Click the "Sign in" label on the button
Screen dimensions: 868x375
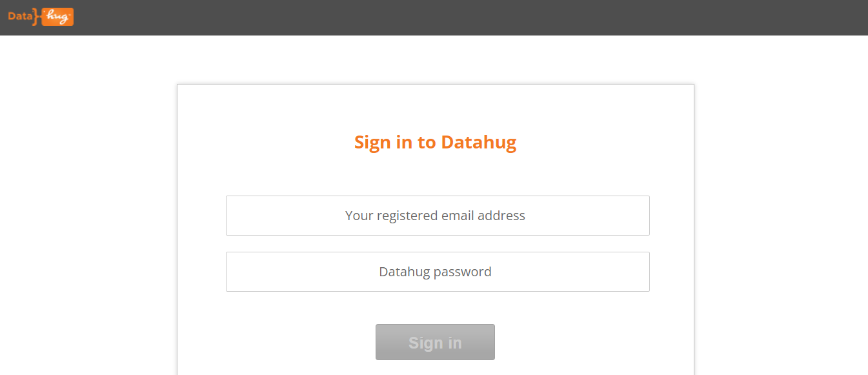click(x=435, y=343)
